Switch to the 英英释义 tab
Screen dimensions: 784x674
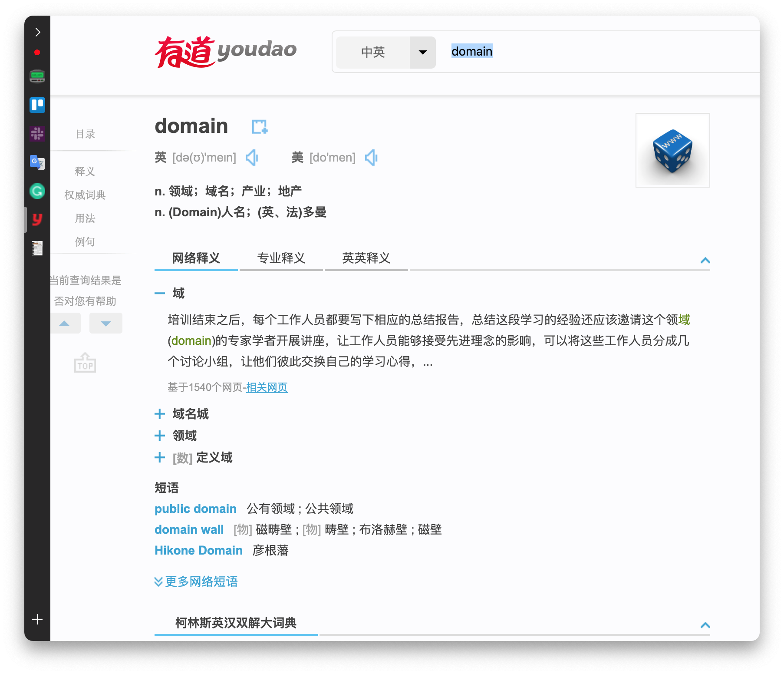[x=366, y=258]
